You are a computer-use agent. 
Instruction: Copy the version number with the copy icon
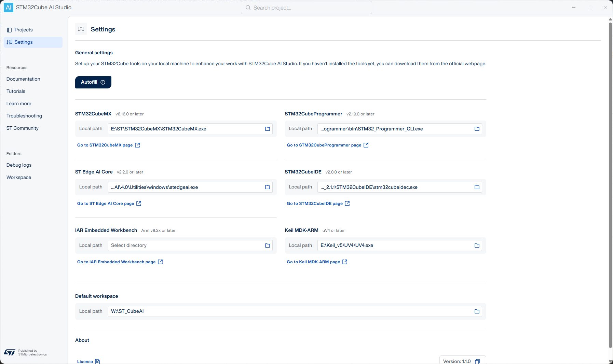pos(477,361)
